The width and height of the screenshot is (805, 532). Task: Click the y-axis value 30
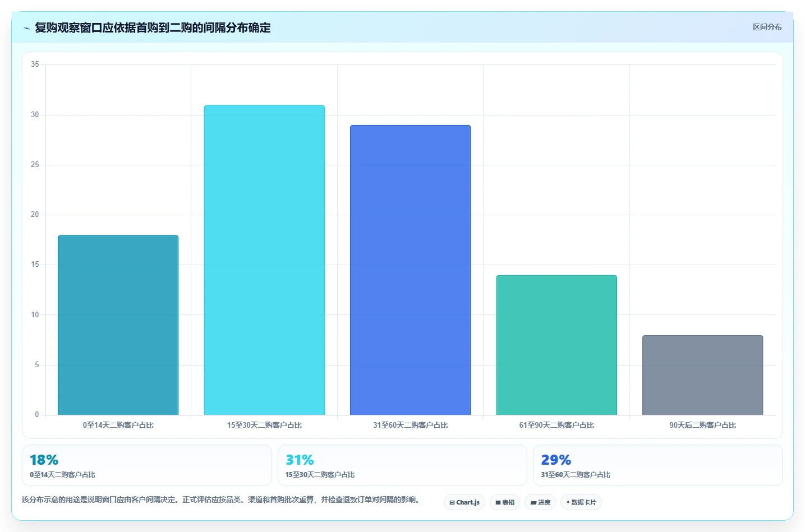[35, 114]
